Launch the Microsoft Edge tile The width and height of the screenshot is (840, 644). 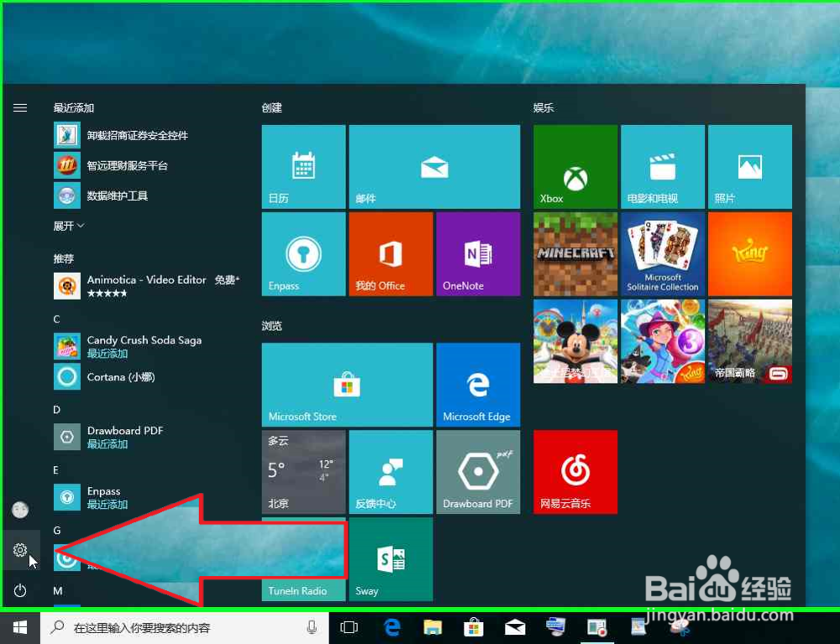tap(479, 385)
